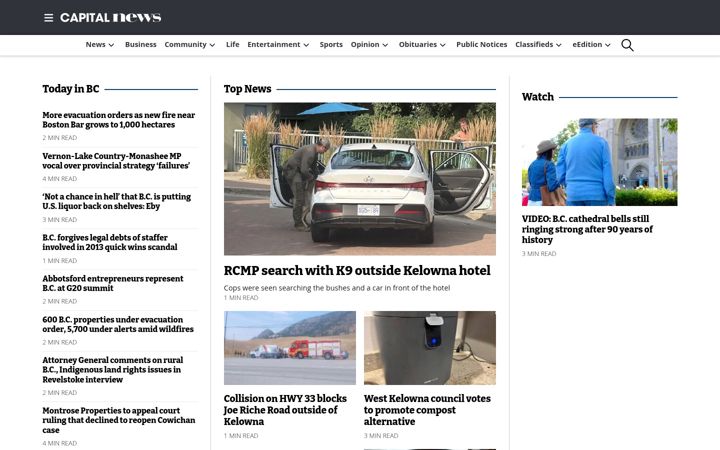Read the Boston Bar fire evacuation story

pos(118,120)
